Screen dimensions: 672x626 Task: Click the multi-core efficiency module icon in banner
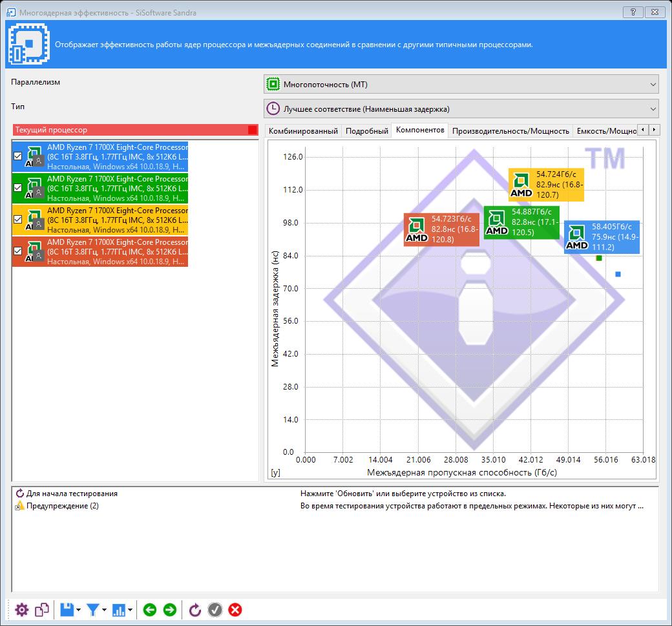(28, 44)
